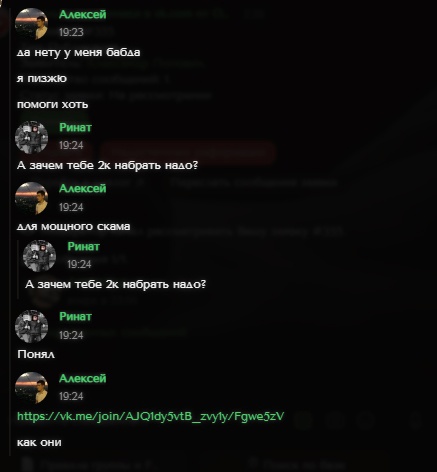The width and height of the screenshot is (437, 472).
Task: Click the message 'Понял'
Action: tap(36, 354)
